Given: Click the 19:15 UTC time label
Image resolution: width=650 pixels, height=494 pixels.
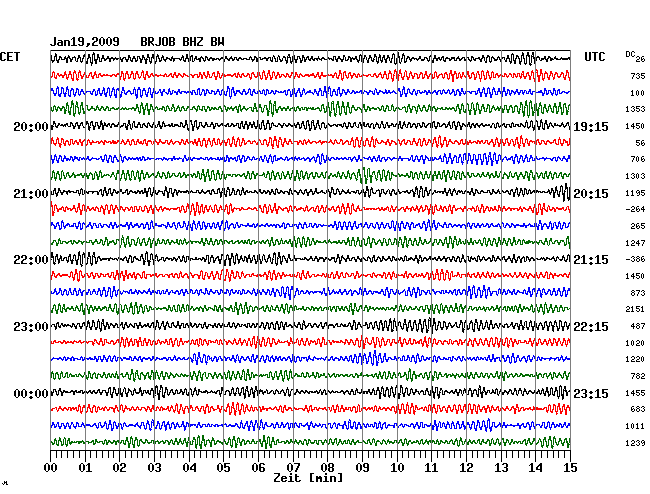Looking at the screenshot, I should tap(591, 127).
